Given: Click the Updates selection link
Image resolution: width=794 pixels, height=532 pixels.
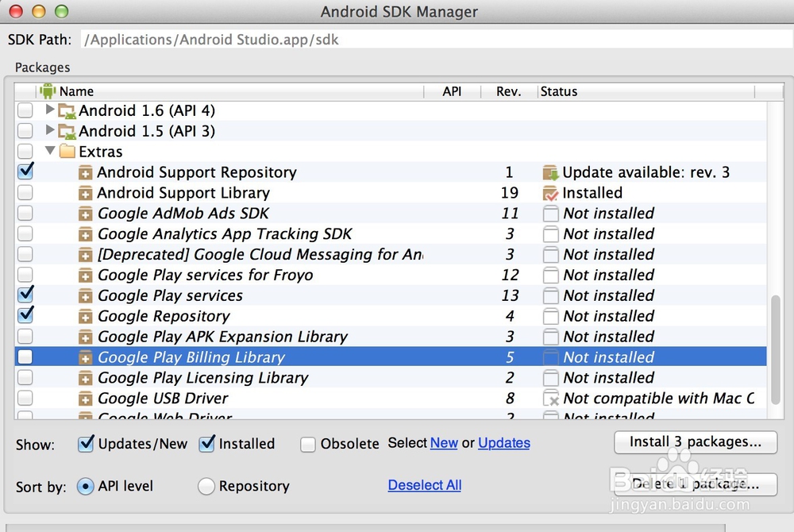Looking at the screenshot, I should 504,443.
